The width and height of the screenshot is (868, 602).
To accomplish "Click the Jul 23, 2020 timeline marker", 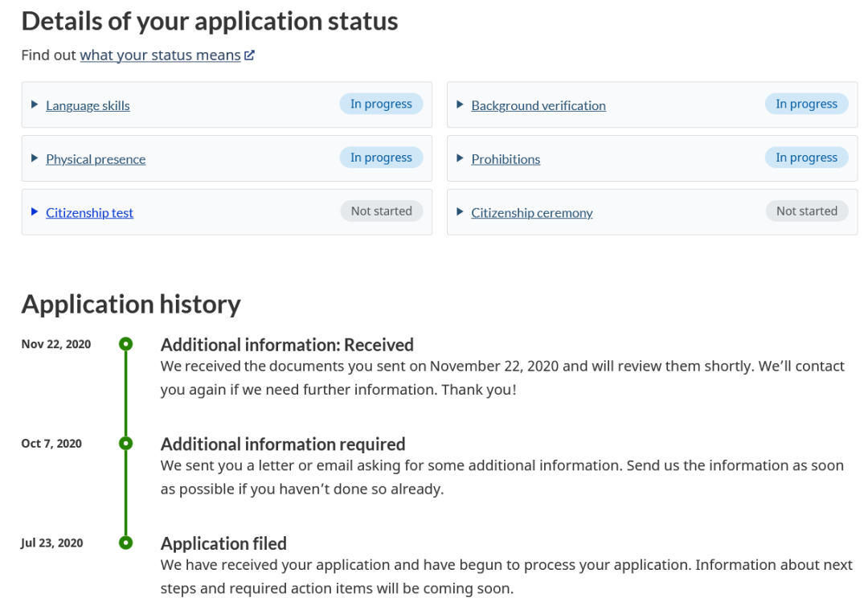I will pyautogui.click(x=125, y=543).
